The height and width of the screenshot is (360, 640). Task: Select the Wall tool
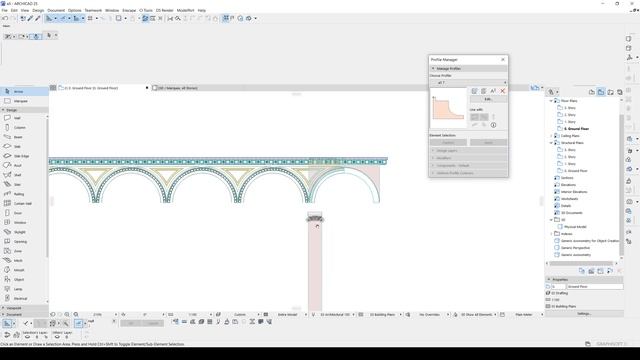point(23,118)
